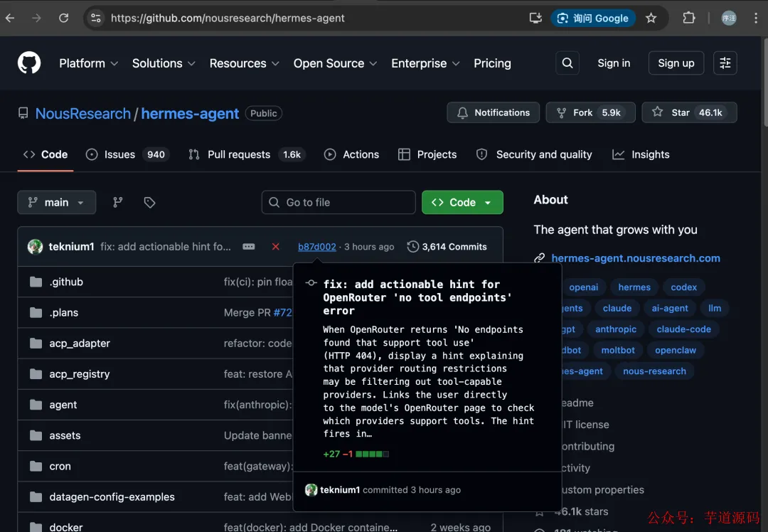Open the datagen-config-examples folder
Image resolution: width=768 pixels, height=532 pixels.
click(112, 496)
